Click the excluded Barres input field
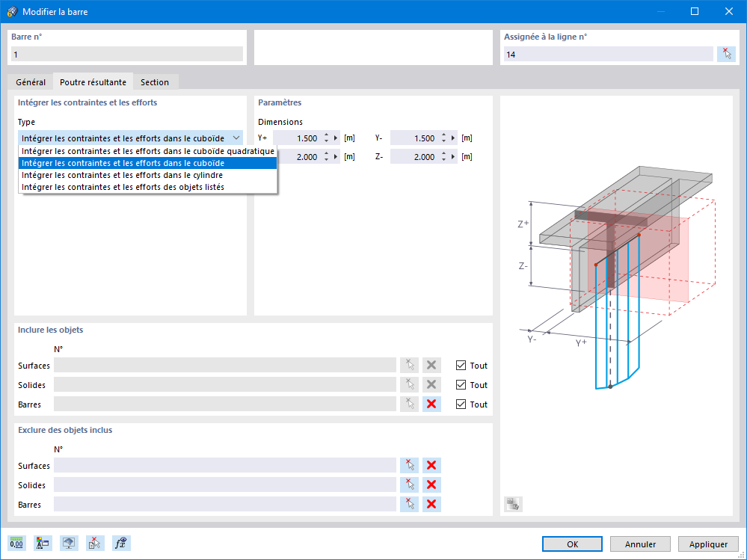Viewport: 747px width, 560px height. click(x=225, y=504)
